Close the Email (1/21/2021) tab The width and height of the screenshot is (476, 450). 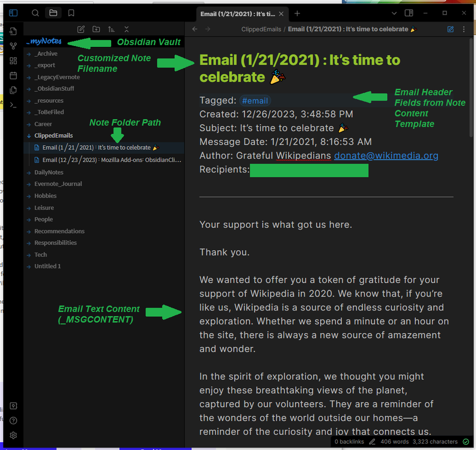(x=282, y=14)
